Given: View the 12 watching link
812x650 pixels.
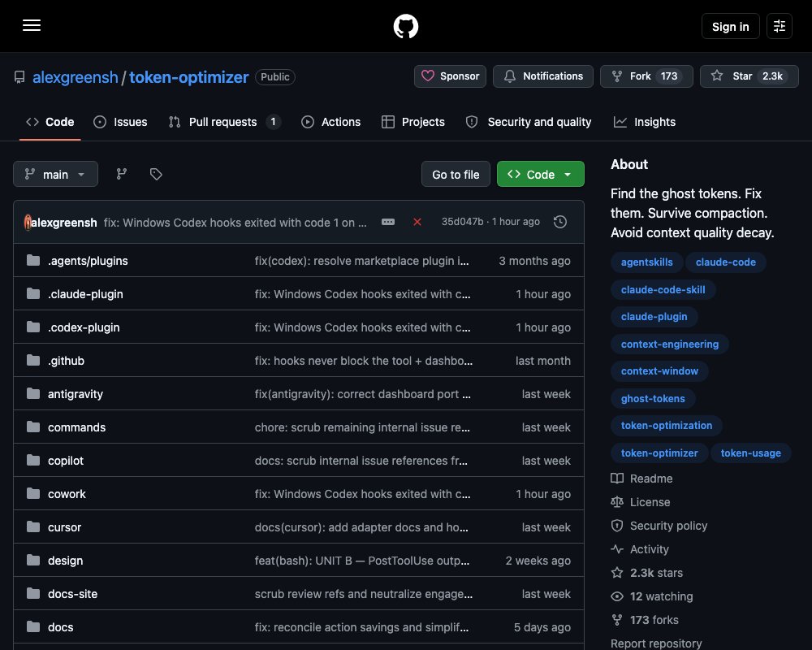Looking at the screenshot, I should (651, 596).
